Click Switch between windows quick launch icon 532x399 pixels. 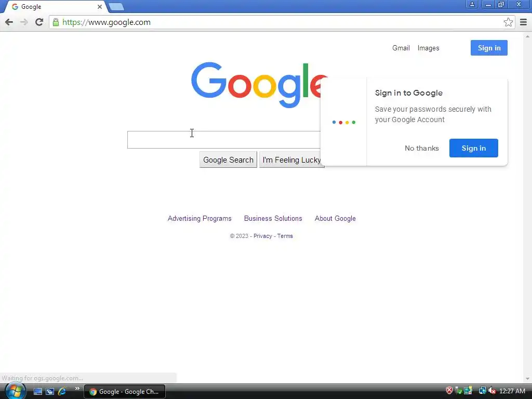click(50, 392)
